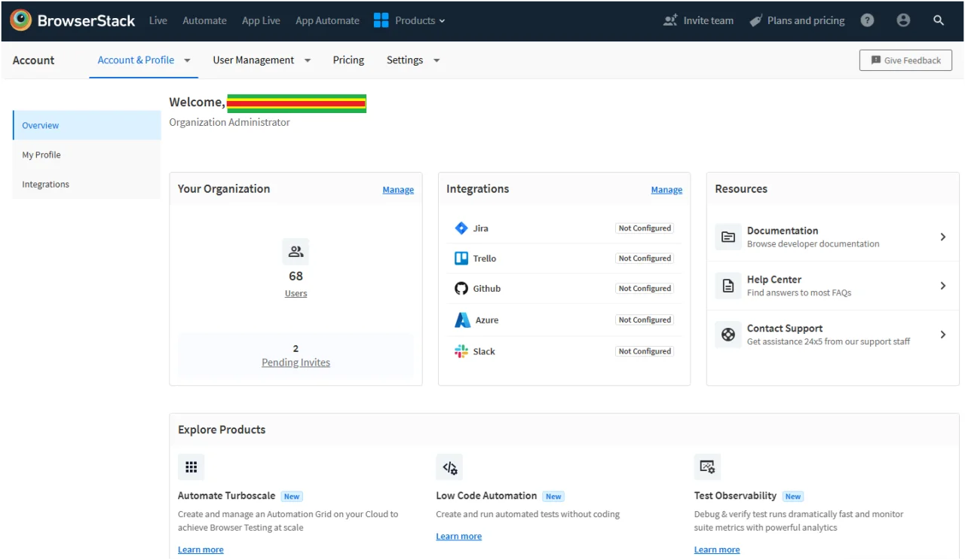Click the Trello Not Configured badge
Screen dimensions: 965x560
pyautogui.click(x=645, y=259)
